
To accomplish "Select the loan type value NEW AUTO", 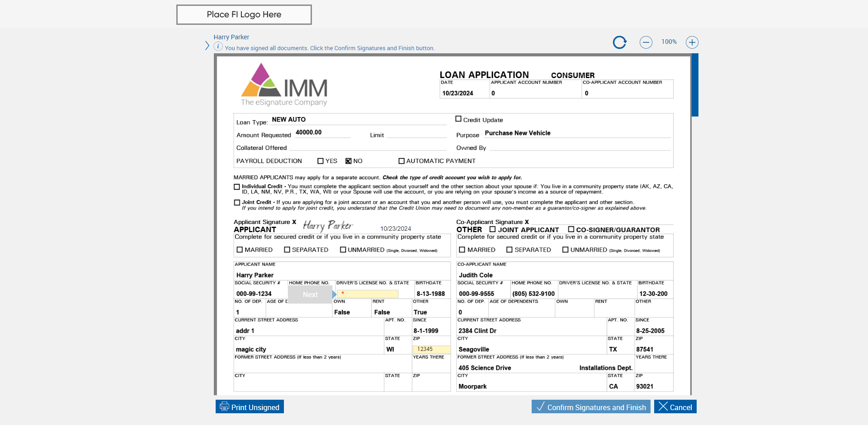I will pos(289,119).
